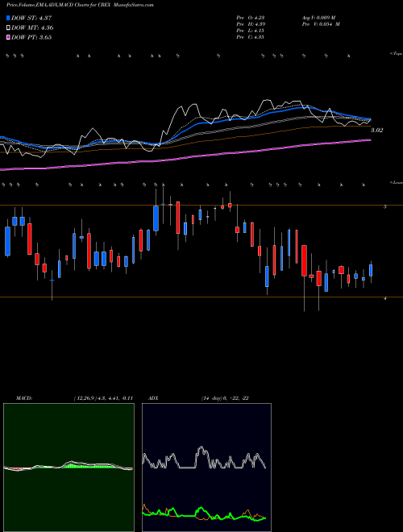This screenshot has width=403, height=532.
Task: Click the 'Pre H: 4.39' value
Action: coord(251,24)
